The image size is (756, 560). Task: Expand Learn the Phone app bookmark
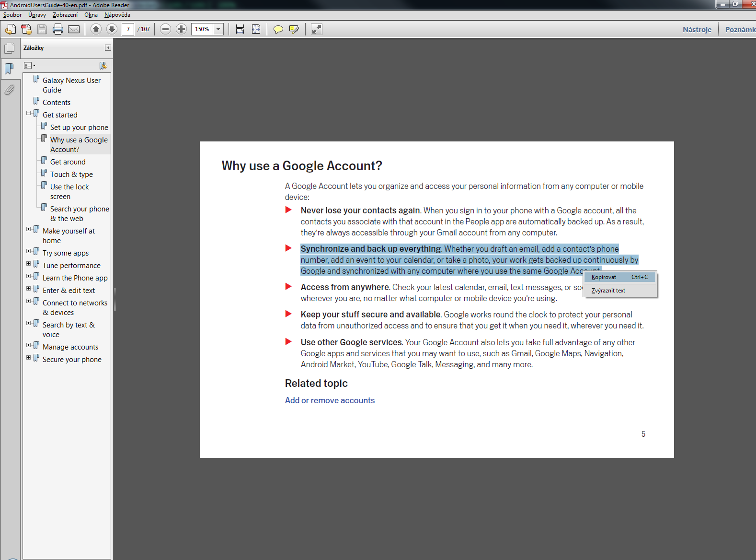[28, 276]
